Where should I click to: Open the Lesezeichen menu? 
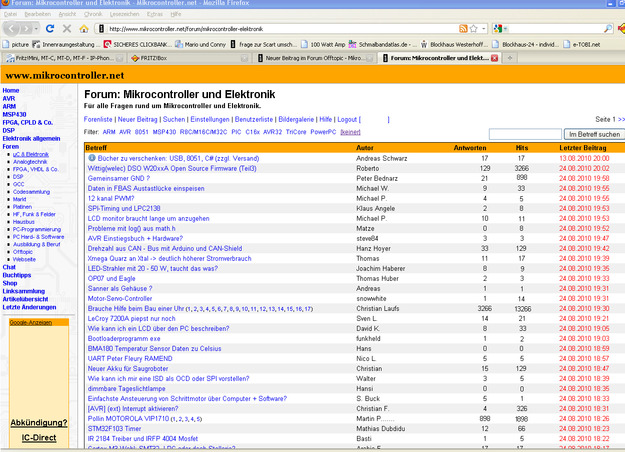point(124,14)
